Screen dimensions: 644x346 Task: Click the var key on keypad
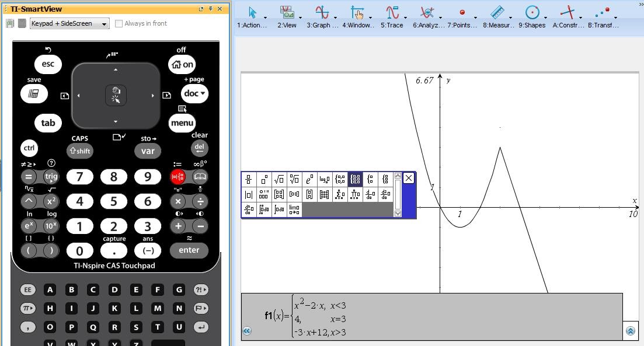point(148,151)
